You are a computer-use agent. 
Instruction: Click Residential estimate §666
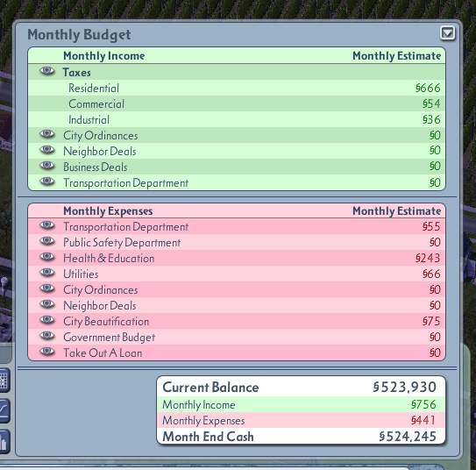428,88
